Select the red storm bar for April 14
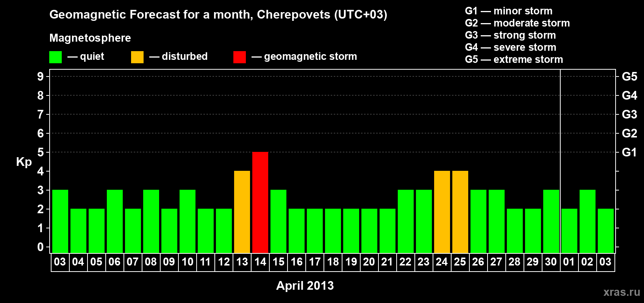 (x=260, y=202)
